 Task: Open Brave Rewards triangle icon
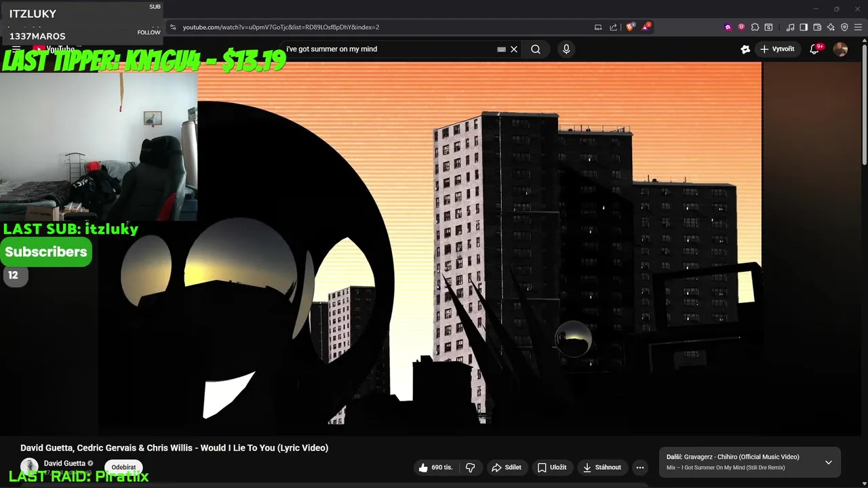pyautogui.click(x=646, y=27)
